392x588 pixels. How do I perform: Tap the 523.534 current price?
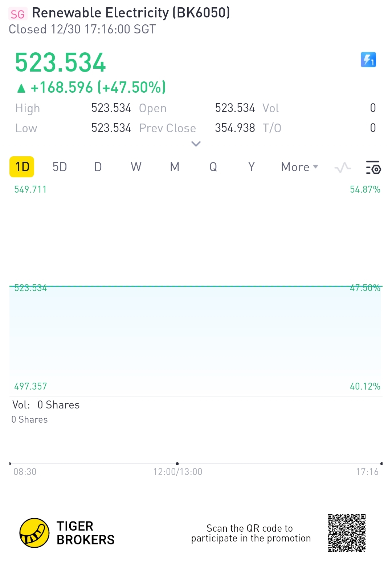click(x=60, y=63)
